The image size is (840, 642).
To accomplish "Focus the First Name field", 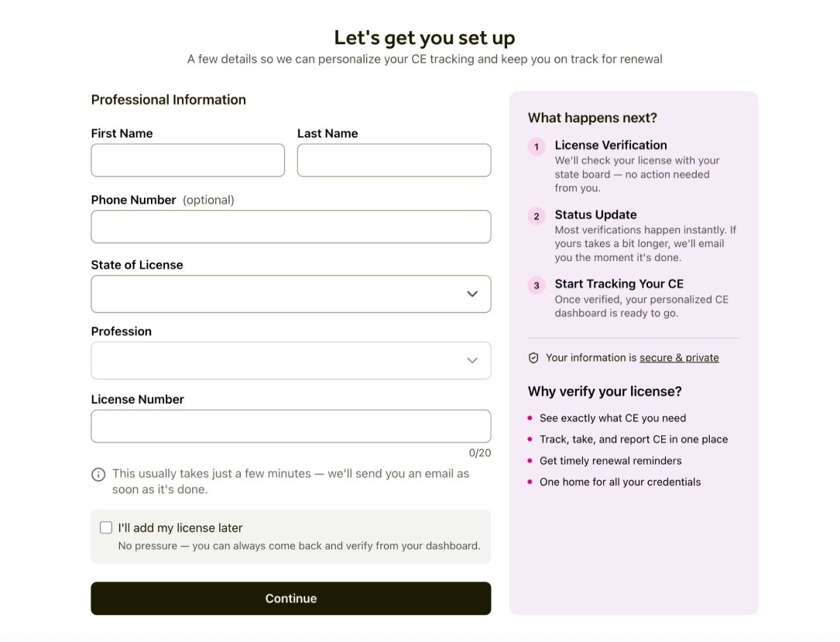I will pos(187,160).
